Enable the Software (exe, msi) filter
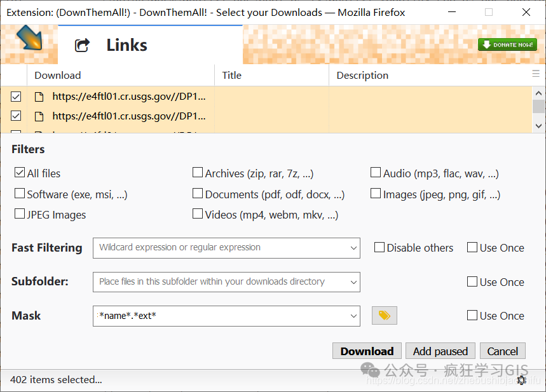Viewport: 546px width, 392px height. 20,193
